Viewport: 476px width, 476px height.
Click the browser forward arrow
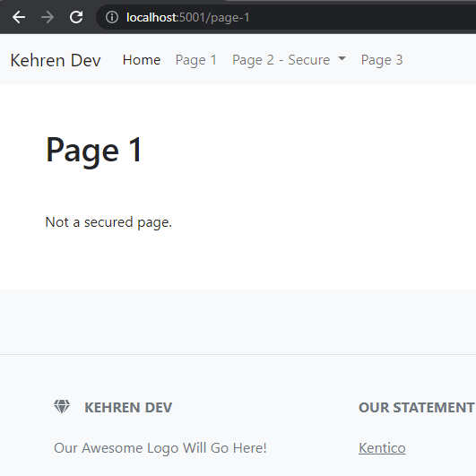point(48,17)
